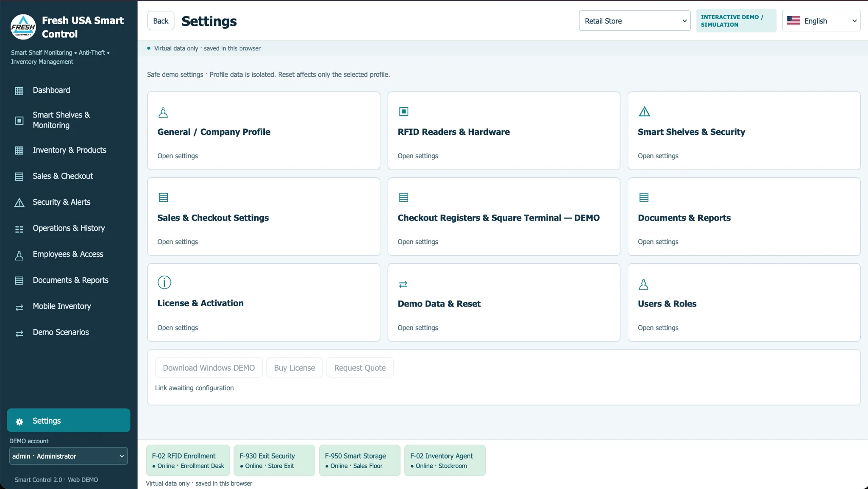
Task: Select F-02 Inventory Agent device chip
Action: [445, 461]
